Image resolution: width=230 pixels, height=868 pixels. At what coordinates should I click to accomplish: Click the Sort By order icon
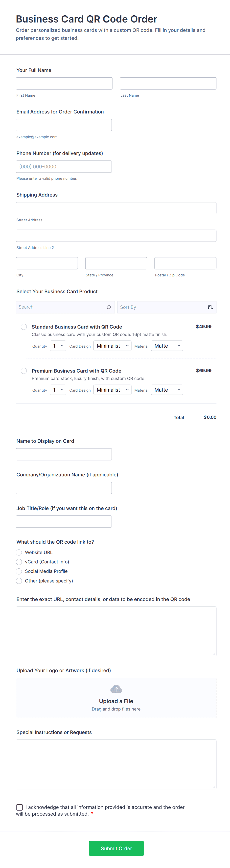[x=210, y=307]
